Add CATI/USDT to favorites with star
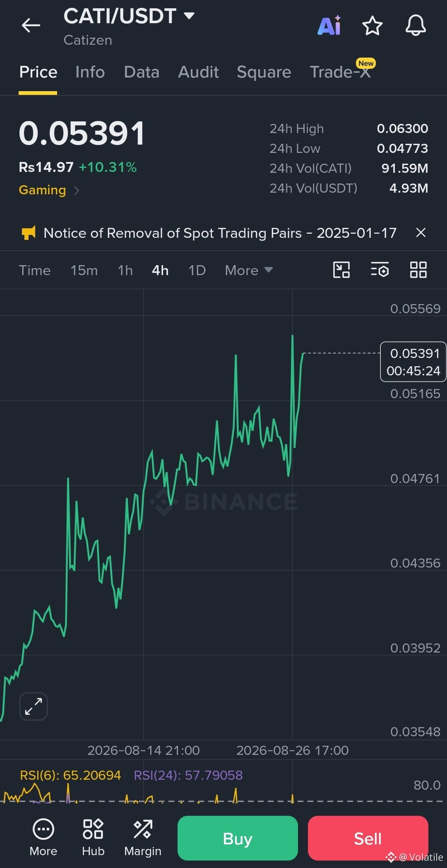 pos(372,26)
